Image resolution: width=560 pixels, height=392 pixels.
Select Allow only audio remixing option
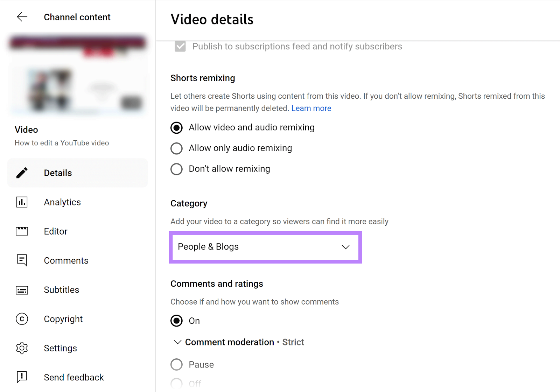(x=176, y=148)
